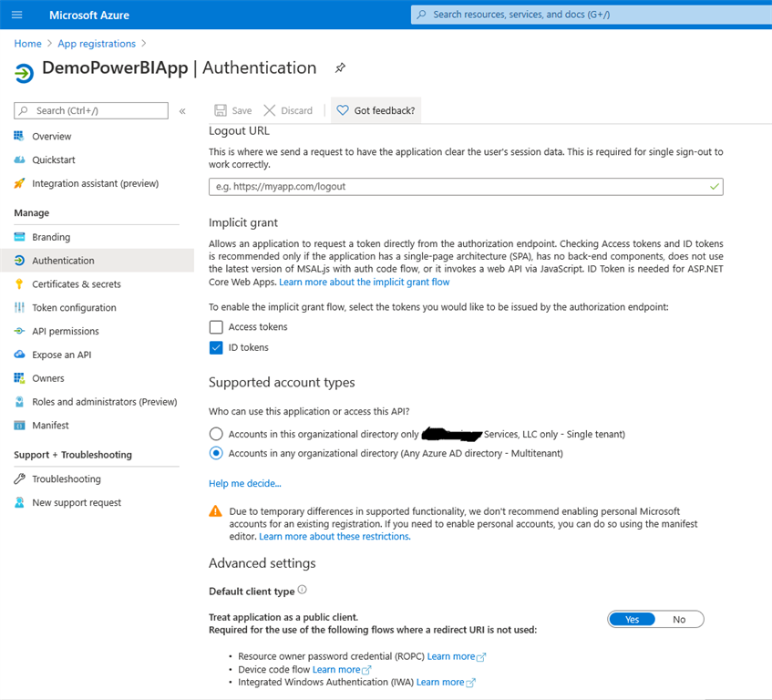Click the Save button label
Screen dimensions: 772x700
coord(242,111)
